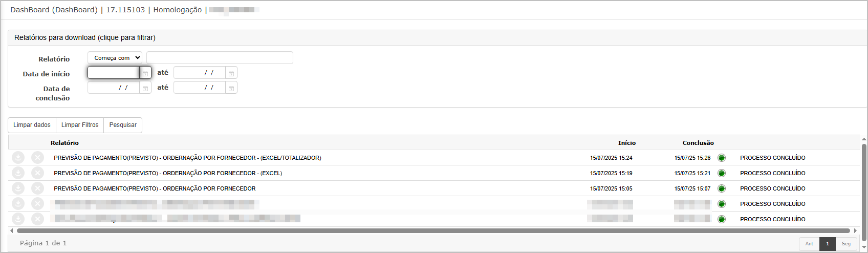The image size is (868, 253).
Task: Click green status indicator of first report
Action: pyautogui.click(x=722, y=158)
